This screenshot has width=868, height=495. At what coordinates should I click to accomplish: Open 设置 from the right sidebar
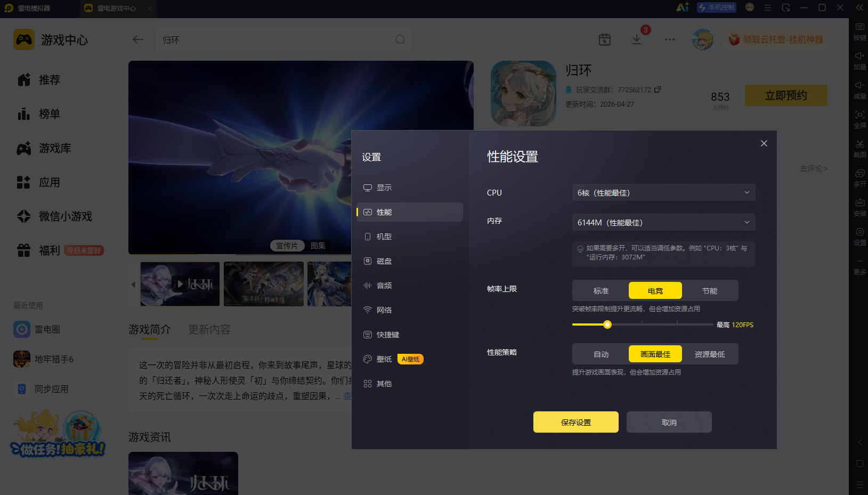(860, 237)
